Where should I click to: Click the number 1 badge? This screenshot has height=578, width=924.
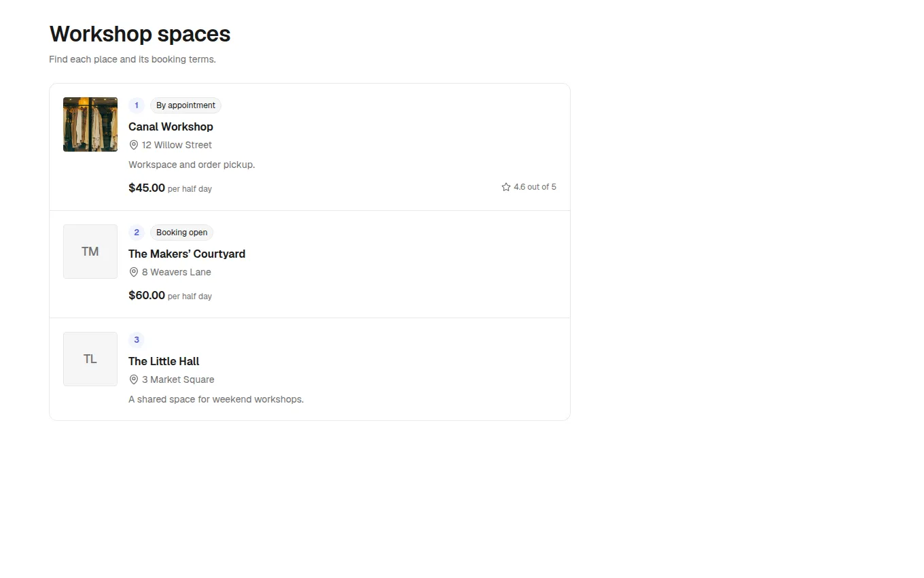[137, 105]
